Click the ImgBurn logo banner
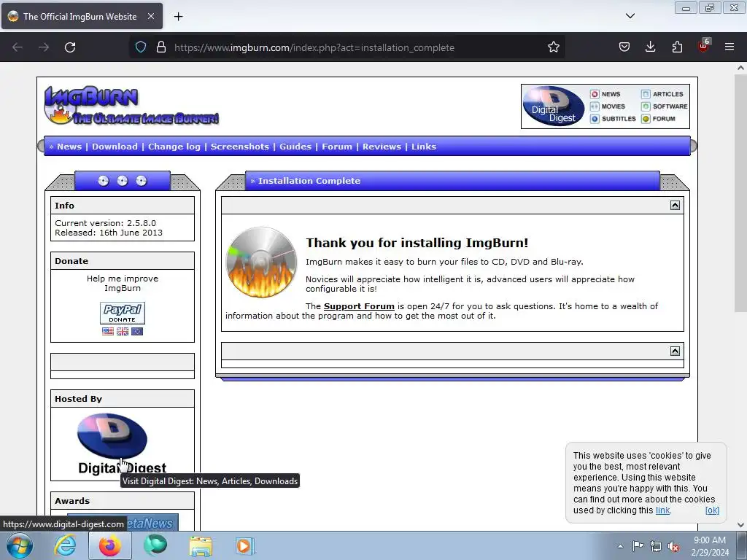Viewport: 747px width, 560px height. (131, 105)
